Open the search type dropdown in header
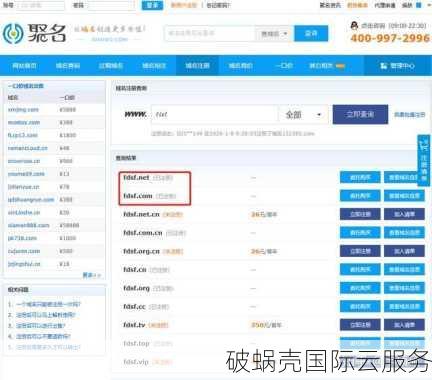The image size is (432, 380). [274, 33]
